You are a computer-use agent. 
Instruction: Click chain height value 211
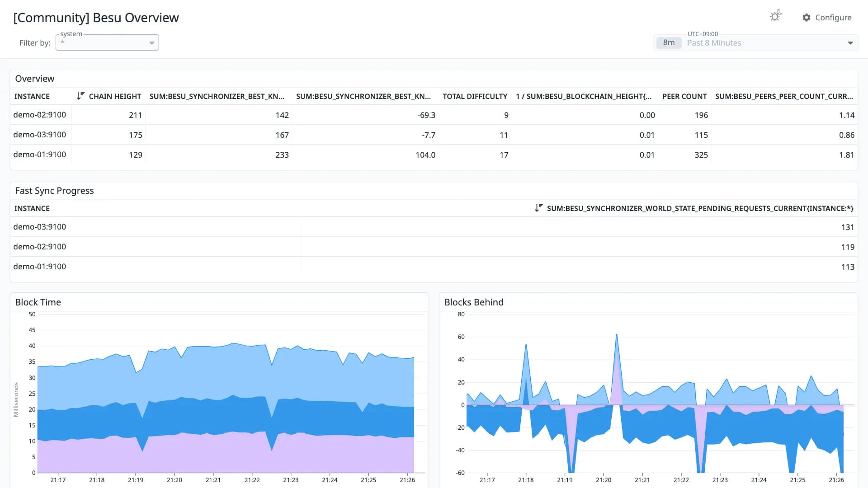point(136,115)
